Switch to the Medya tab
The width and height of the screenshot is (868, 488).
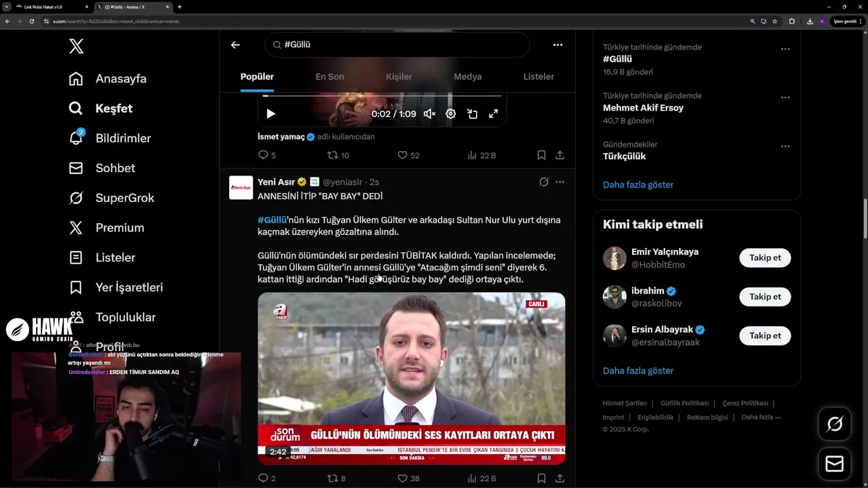click(467, 77)
